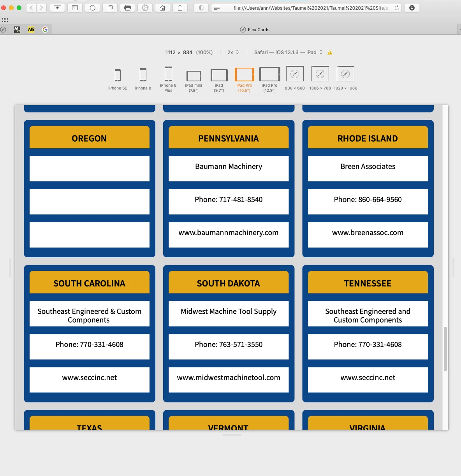Viewport: 461px width, 476px height.
Task: Click the page's vertical scrollbar thumb
Action: [445, 349]
